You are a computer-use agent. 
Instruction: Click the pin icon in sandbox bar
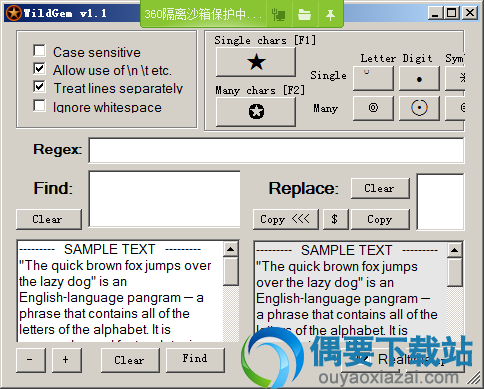point(330,14)
